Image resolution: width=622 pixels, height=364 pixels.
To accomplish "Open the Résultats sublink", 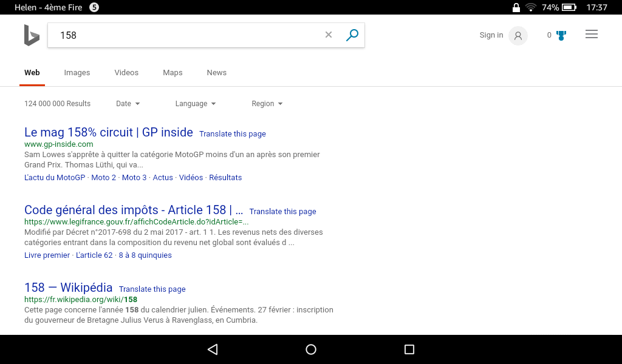I will pos(225,177).
